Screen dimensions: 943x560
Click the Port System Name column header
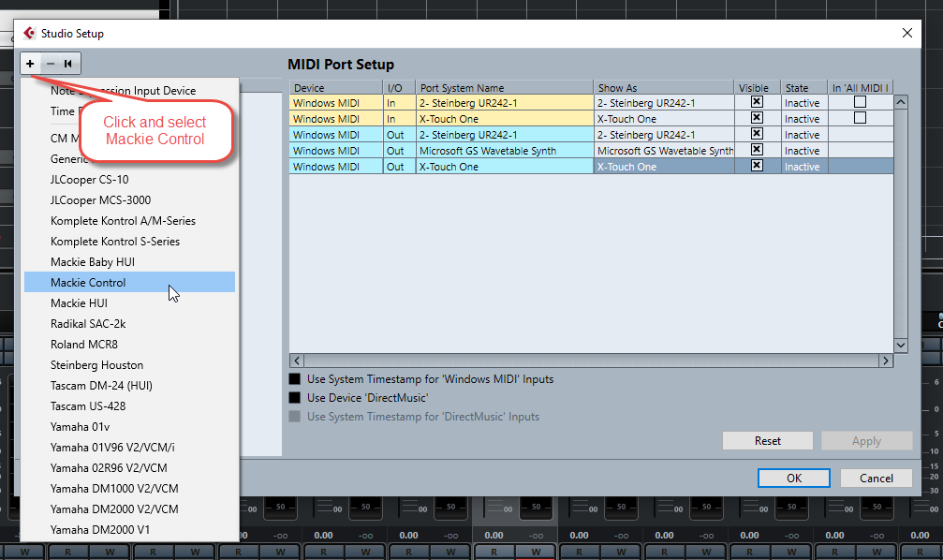tap(505, 88)
